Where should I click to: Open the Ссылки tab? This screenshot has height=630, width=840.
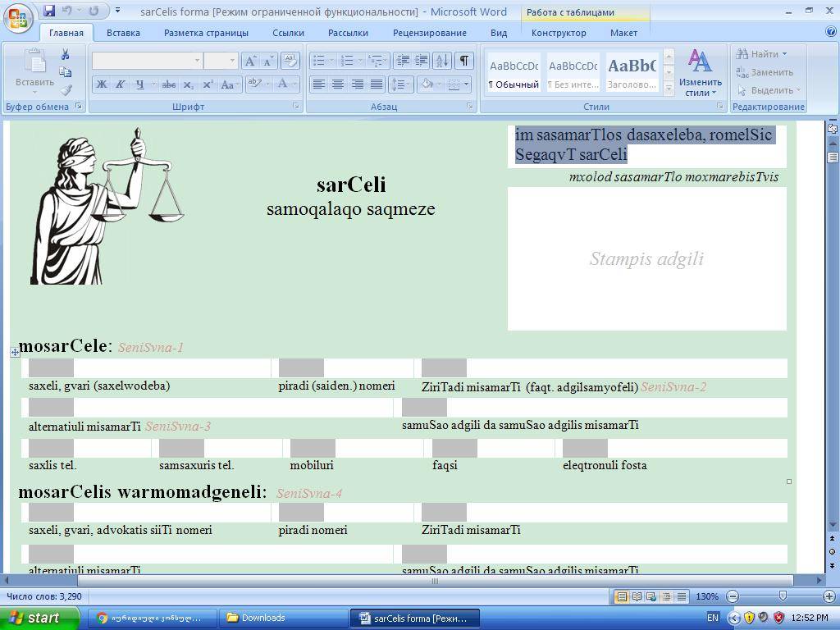pyautogui.click(x=288, y=33)
